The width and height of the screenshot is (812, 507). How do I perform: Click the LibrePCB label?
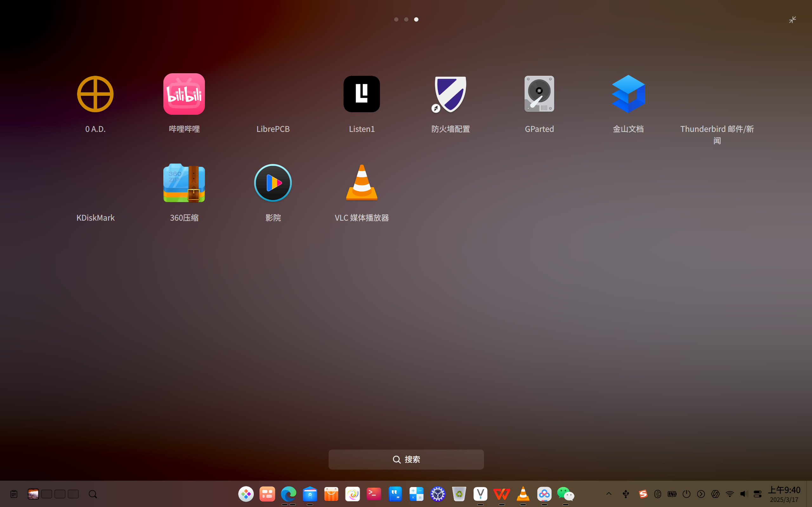tap(273, 129)
